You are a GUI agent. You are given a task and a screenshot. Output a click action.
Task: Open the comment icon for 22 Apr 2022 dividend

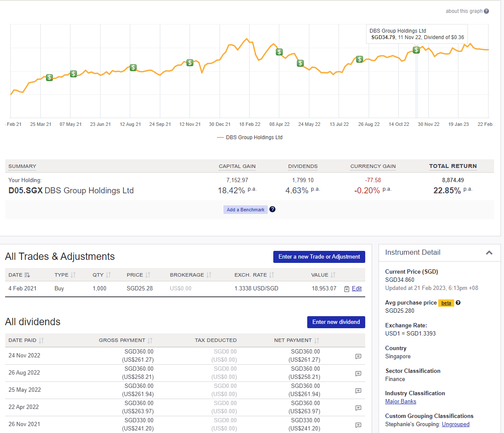(x=358, y=408)
